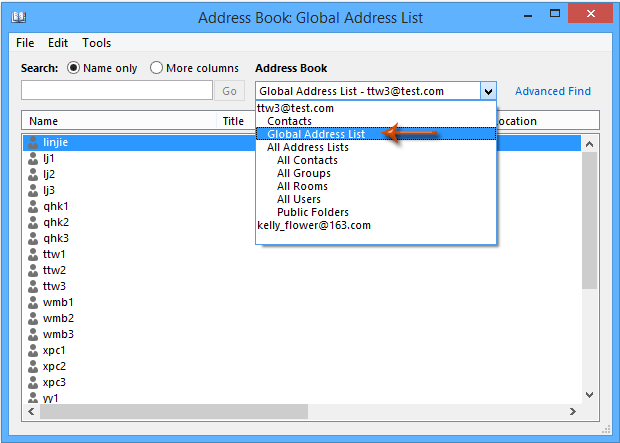Click the person icon beside wmb3

click(33, 334)
